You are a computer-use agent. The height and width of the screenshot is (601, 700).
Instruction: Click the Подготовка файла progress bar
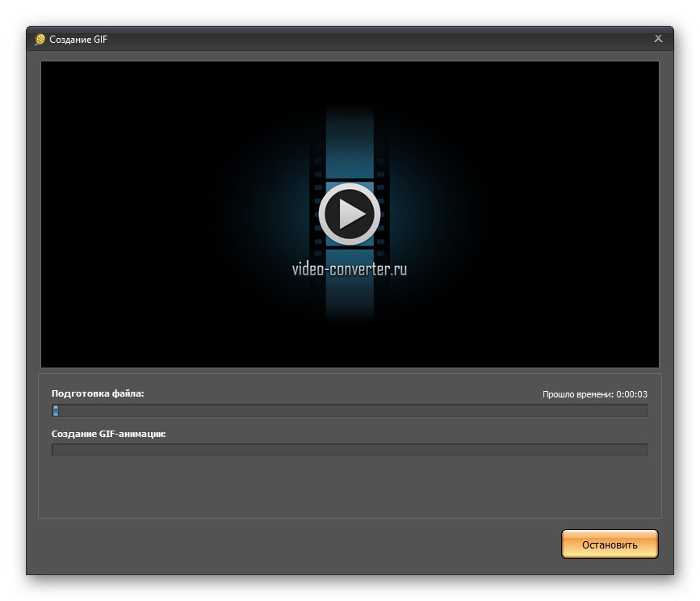(350, 410)
